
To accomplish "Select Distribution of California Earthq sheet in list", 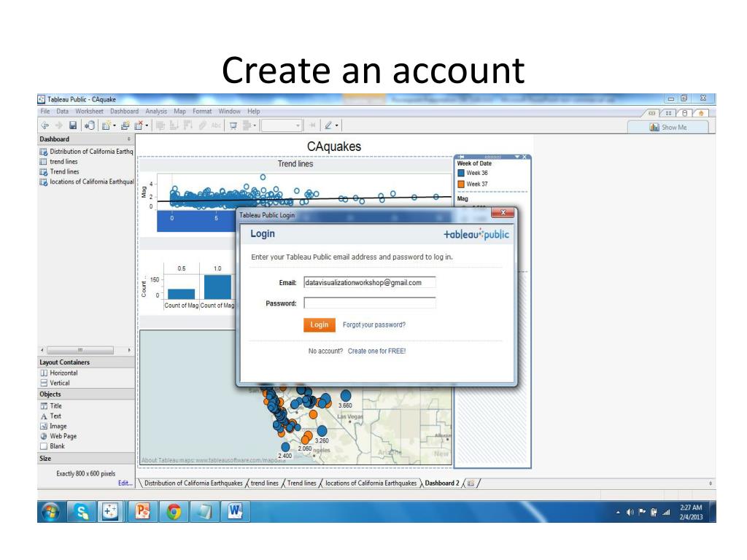I will (x=86, y=152).
